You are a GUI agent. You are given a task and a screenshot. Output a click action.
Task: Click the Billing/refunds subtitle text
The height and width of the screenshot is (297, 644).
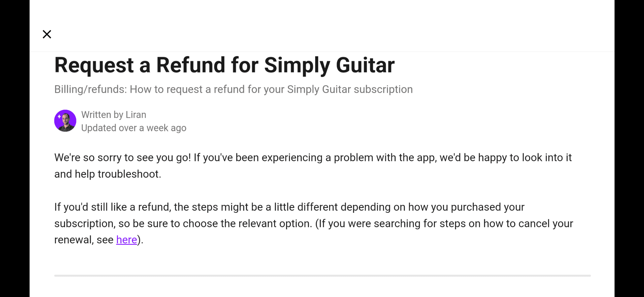pyautogui.click(x=233, y=89)
